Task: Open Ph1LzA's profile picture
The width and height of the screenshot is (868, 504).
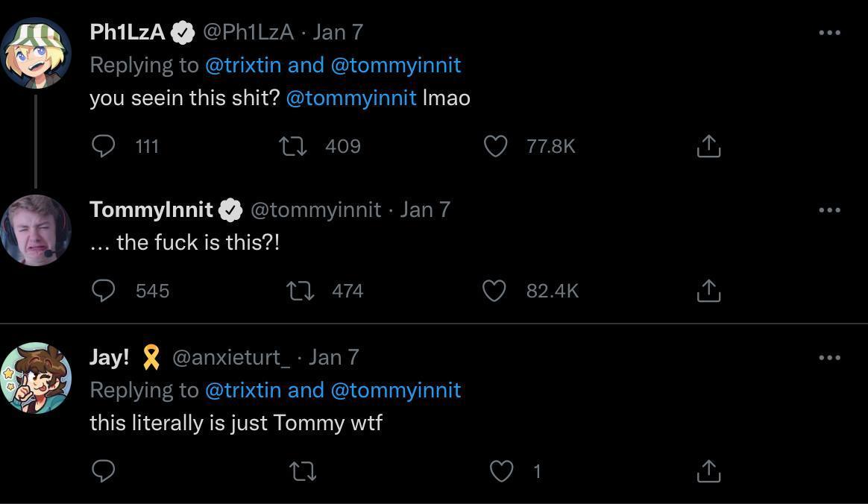Action: 36,54
